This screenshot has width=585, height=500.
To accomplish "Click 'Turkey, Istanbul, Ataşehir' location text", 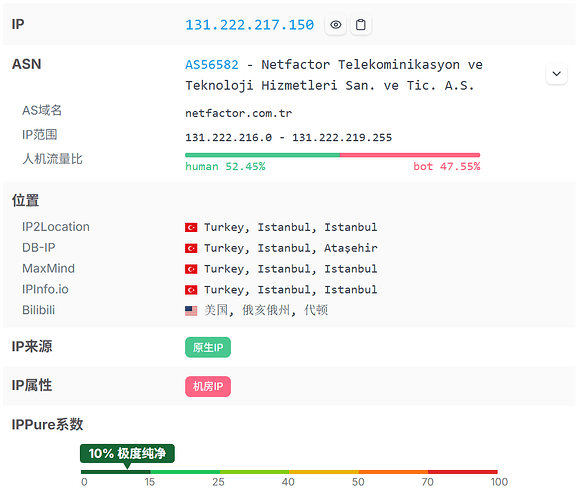I will (291, 248).
